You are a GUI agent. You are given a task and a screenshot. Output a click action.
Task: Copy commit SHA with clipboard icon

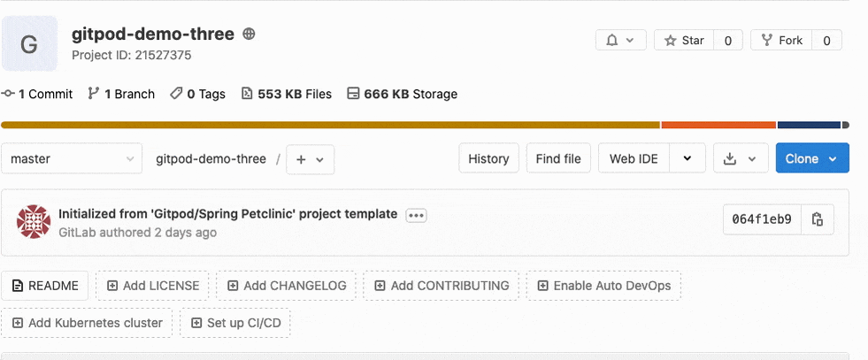[817, 219]
